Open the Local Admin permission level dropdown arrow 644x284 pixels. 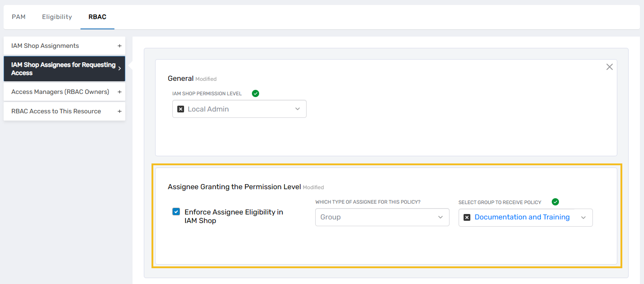point(298,109)
